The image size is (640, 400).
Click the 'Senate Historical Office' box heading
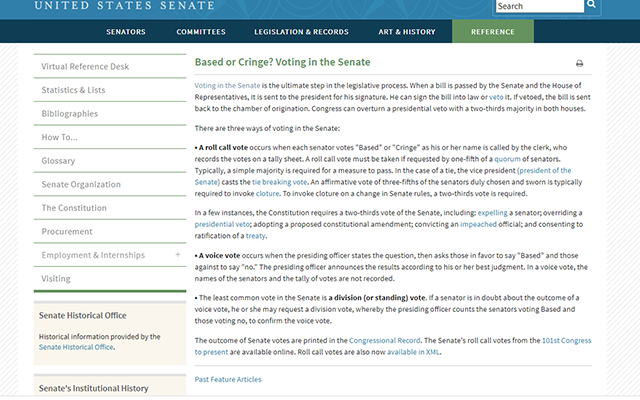pos(82,316)
